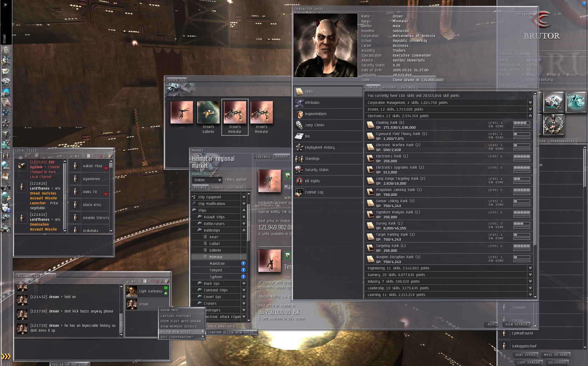The width and height of the screenshot is (588, 366).
Task: Click the three-star officer station service icon
Action: pos(553,125)
